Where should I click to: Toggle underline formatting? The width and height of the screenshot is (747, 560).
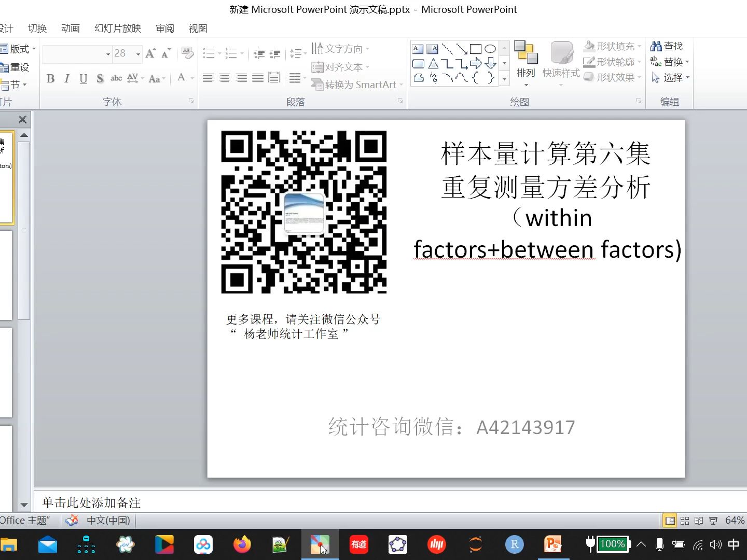pos(83,78)
